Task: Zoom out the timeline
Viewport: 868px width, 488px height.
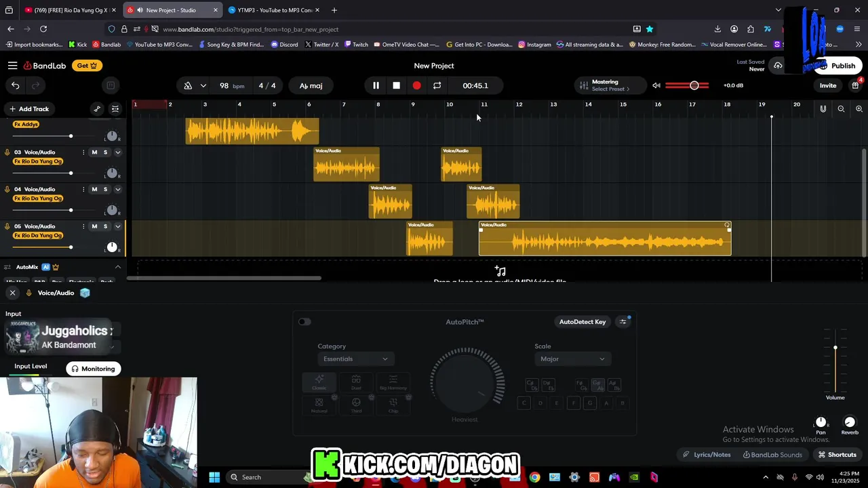Action: [841, 109]
